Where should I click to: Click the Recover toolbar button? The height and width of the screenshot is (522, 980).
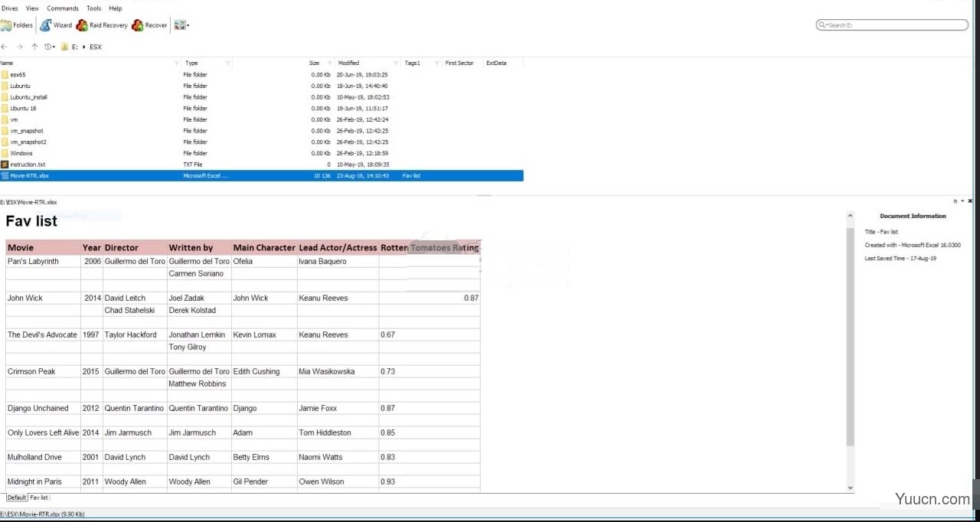[149, 25]
